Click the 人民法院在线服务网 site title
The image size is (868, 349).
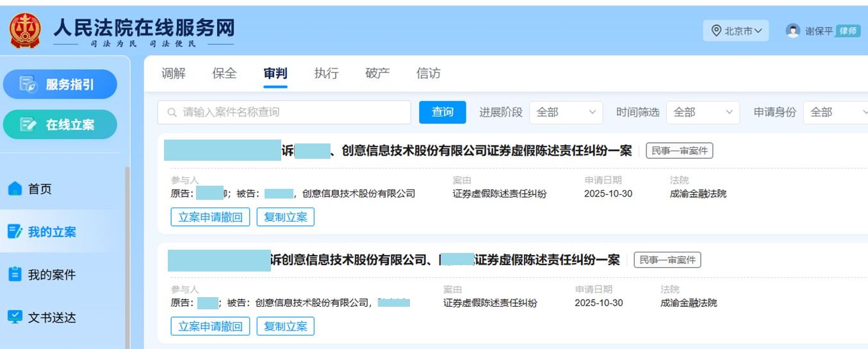(x=143, y=27)
